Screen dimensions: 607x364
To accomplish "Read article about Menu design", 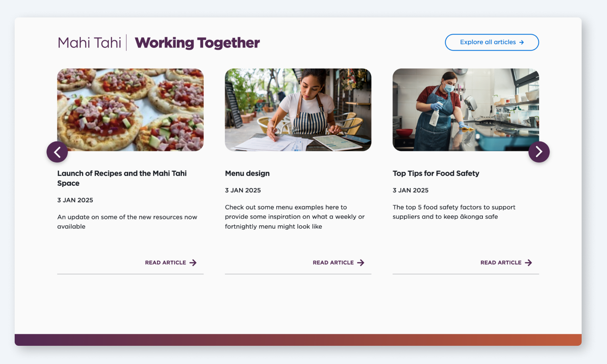I will click(338, 263).
